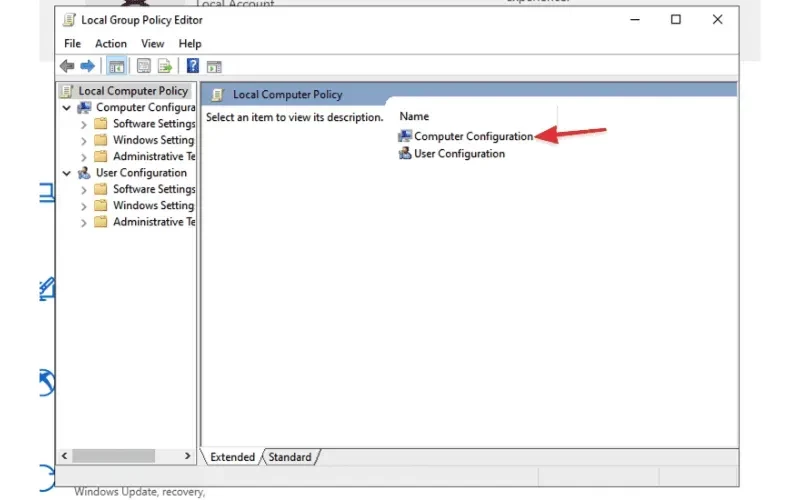Viewport: 800px width, 500px height.
Task: Click the Administrative Templates folder icon under User Configuration
Action: coord(101,221)
